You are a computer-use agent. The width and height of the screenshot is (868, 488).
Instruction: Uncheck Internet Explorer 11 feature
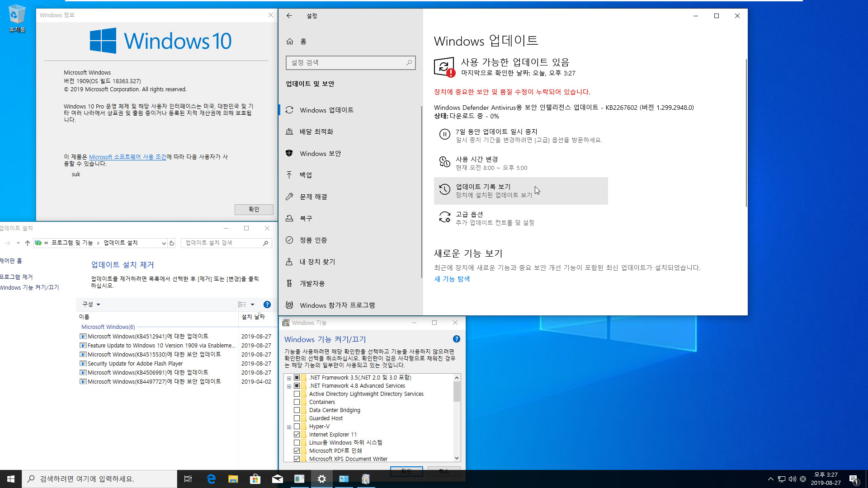coord(297,435)
